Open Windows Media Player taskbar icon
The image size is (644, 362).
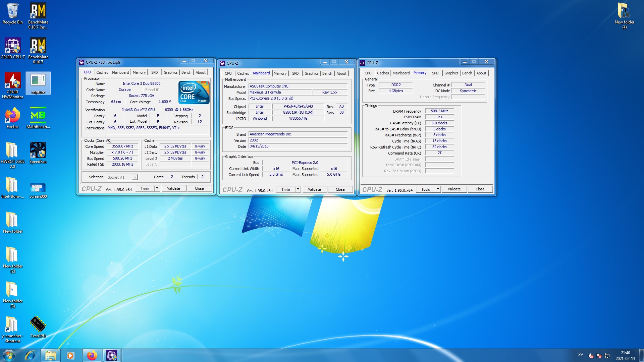click(71, 355)
